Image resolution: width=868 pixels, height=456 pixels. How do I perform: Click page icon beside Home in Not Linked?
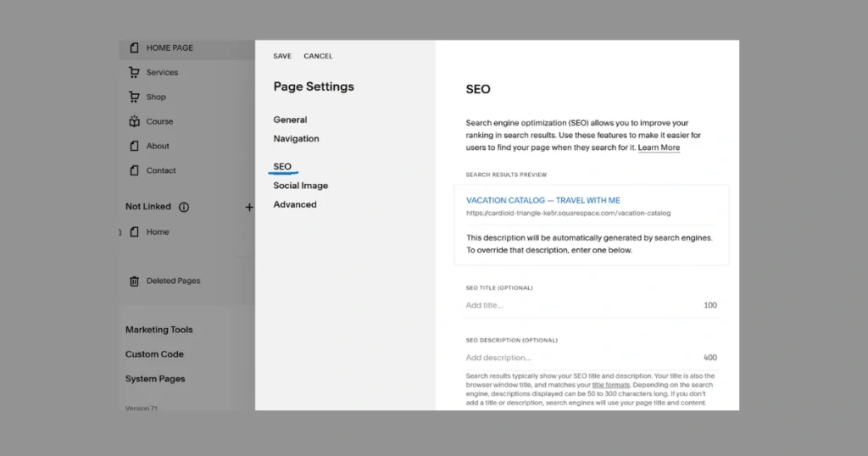134,232
